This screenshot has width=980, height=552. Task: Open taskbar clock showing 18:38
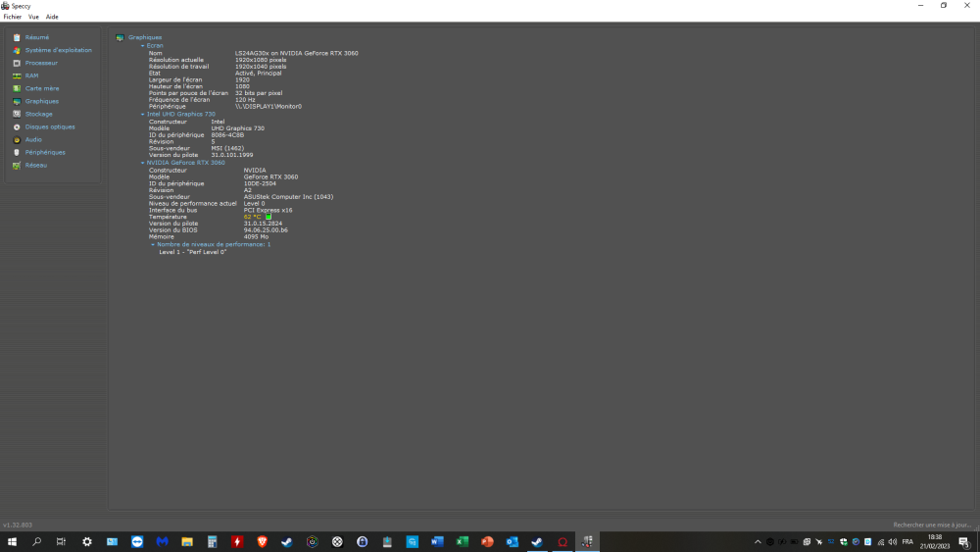934,541
